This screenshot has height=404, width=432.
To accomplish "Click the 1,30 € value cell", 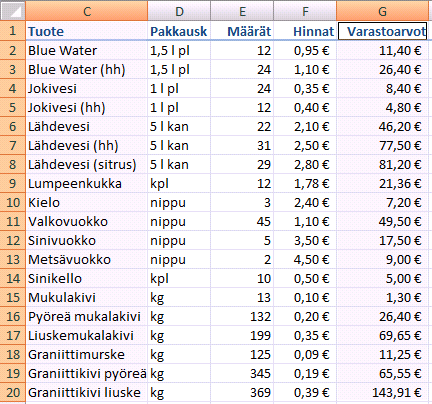I will point(382,297).
